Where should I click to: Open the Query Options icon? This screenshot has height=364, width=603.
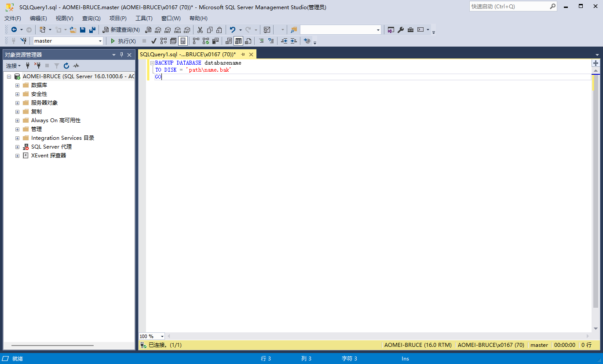[x=173, y=41]
